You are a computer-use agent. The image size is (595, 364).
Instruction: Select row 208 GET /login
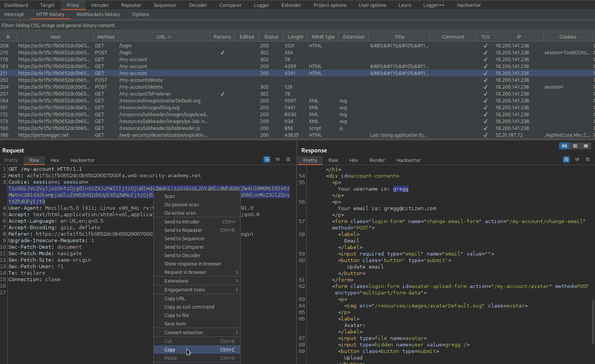[297, 46]
